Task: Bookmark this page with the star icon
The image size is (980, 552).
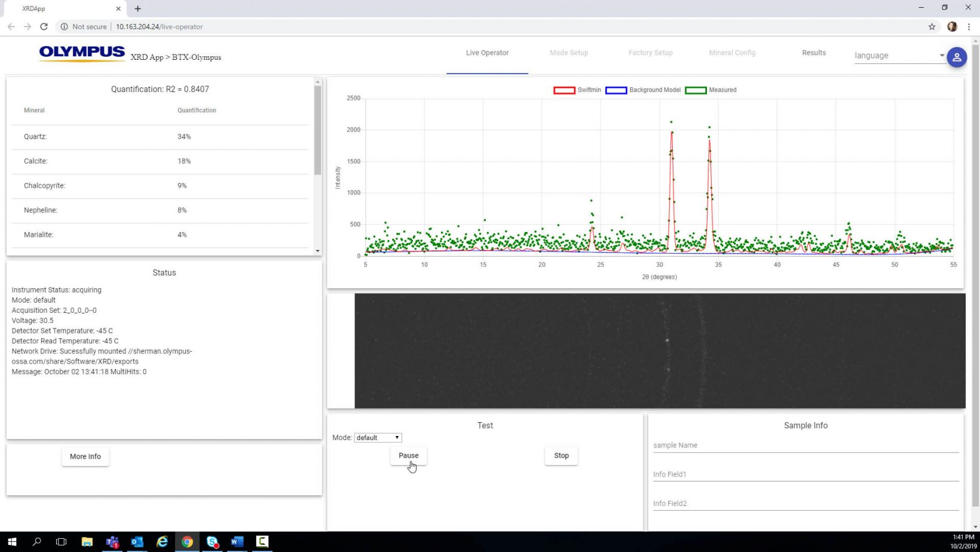Action: click(x=932, y=26)
